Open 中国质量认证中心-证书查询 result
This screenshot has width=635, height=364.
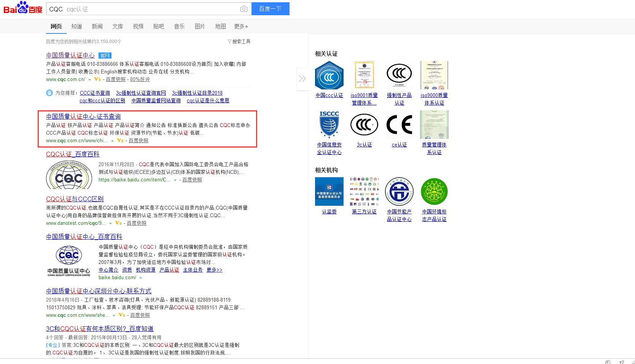(83, 116)
